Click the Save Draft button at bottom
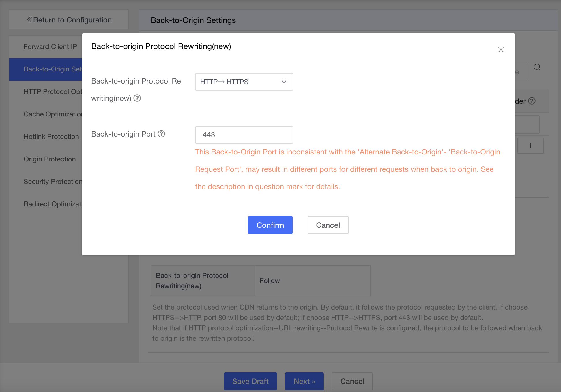Viewport: 561px width, 392px height. click(x=250, y=381)
